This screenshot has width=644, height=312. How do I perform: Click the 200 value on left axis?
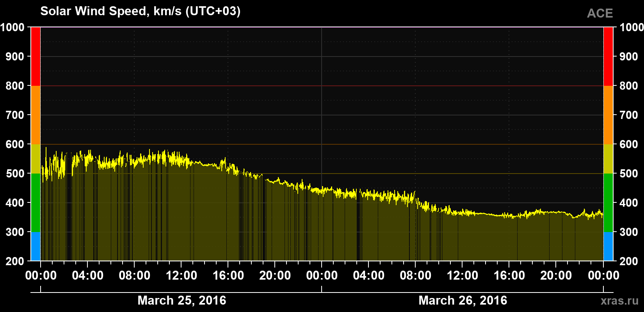coord(15,261)
